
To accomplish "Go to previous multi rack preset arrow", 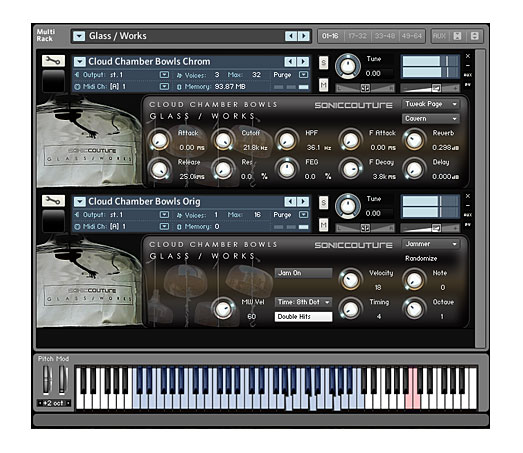I will click(x=291, y=36).
